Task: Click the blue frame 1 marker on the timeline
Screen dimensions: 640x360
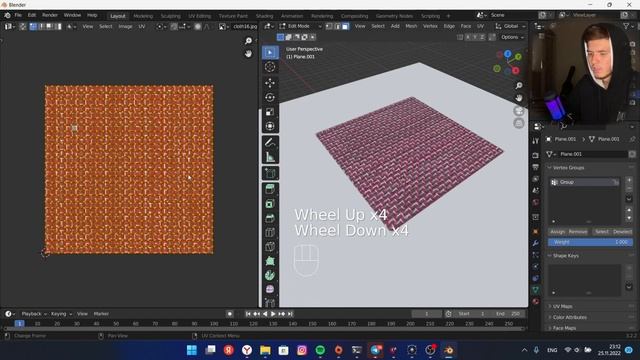Action: 19,324
